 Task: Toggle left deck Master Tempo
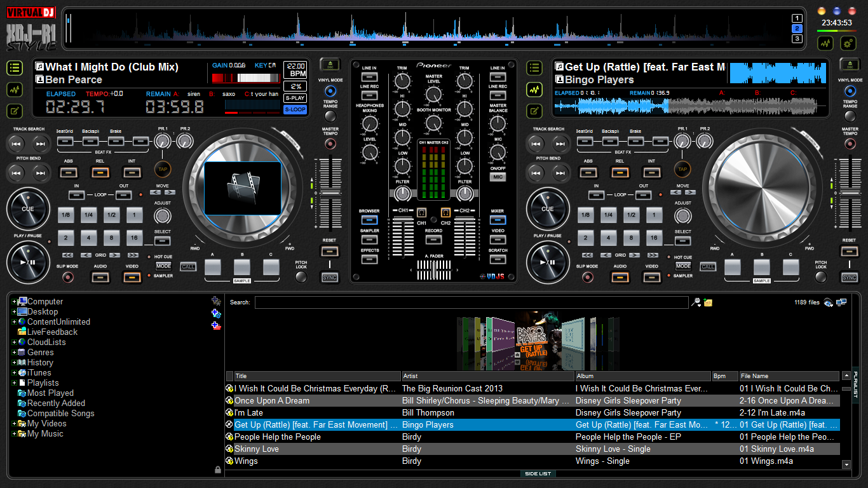pos(330,144)
